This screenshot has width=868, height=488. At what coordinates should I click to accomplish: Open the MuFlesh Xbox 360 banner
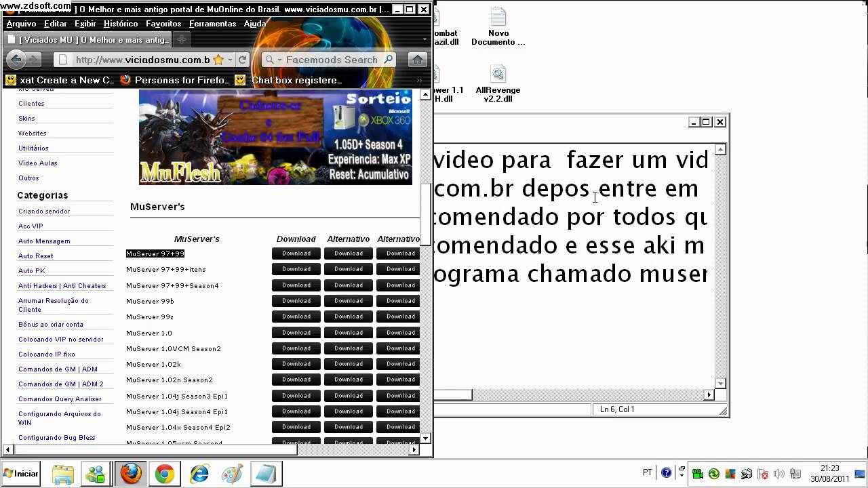pyautogui.click(x=275, y=137)
